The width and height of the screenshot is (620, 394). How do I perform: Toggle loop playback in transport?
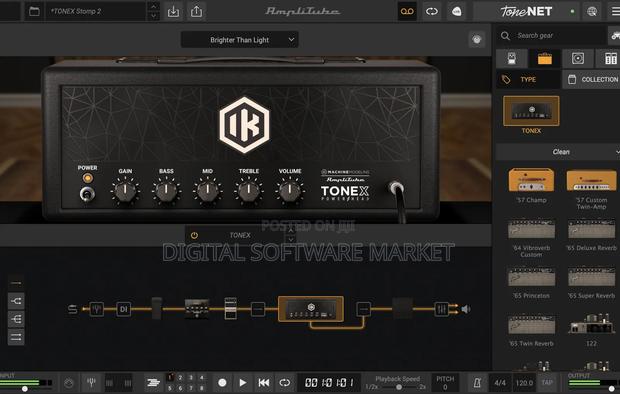click(x=284, y=383)
